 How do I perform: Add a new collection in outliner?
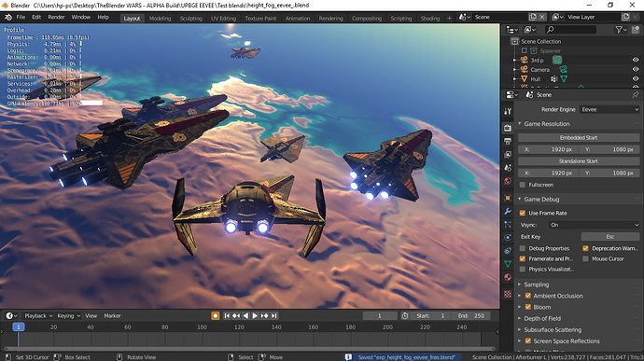point(636,30)
